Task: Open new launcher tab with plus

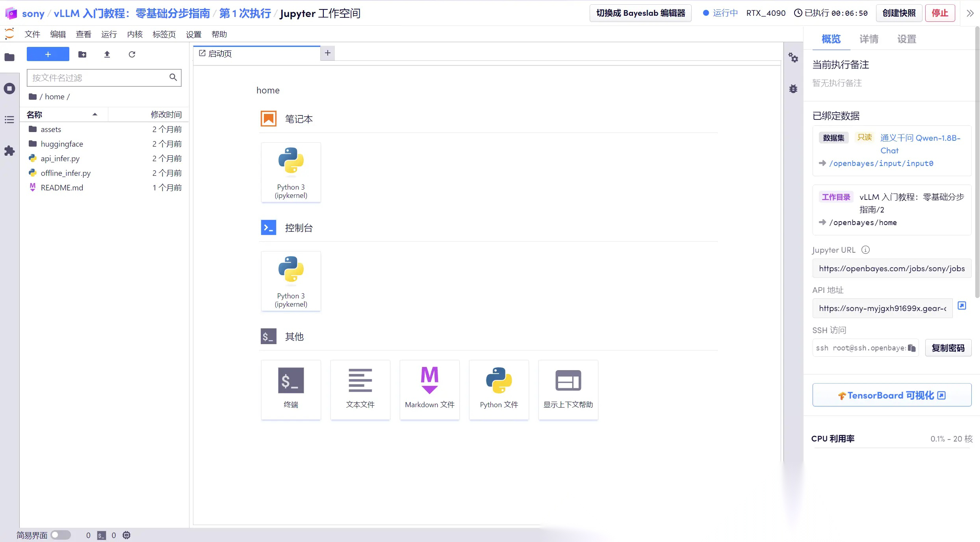Action: point(327,53)
